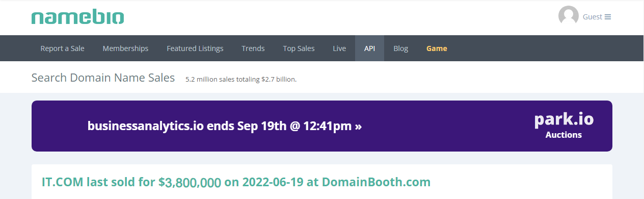Go to Memberships
The width and height of the screenshot is (644, 199).
pos(125,48)
